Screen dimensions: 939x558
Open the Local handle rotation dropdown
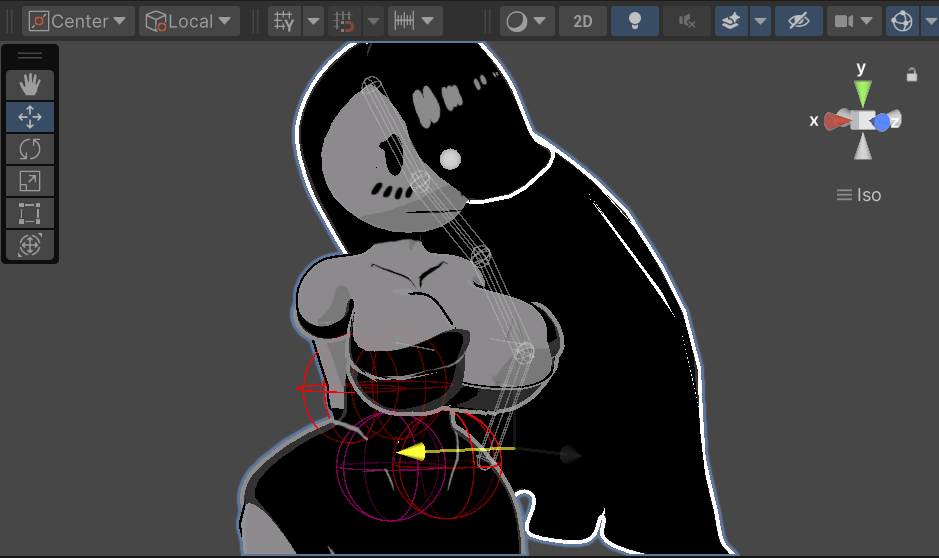coord(189,21)
